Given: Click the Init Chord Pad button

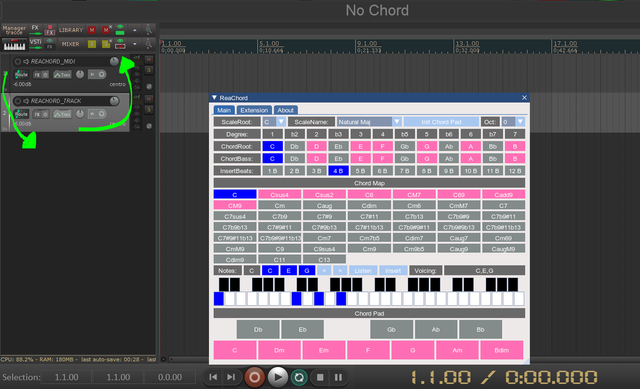Looking at the screenshot, I should tap(441, 122).
